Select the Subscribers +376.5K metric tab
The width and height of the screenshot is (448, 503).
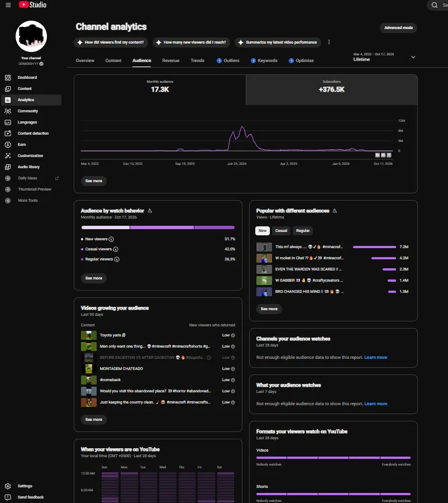[x=332, y=90]
